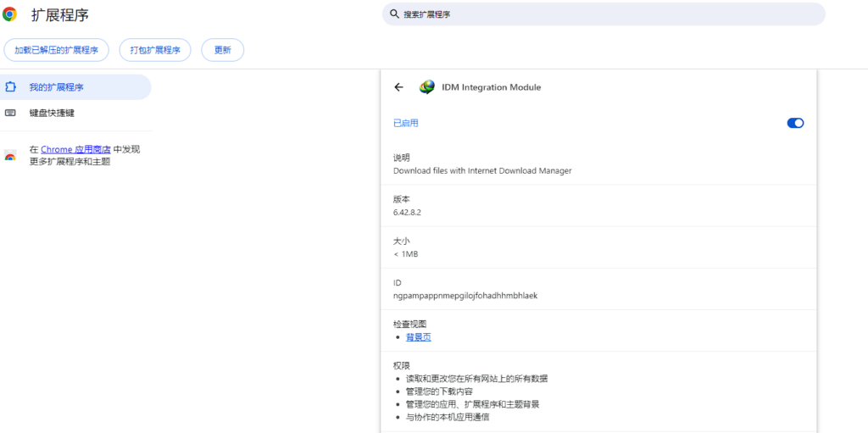Viewport: 868px width, 433px height.
Task: Click the search magnifier icon
Action: (394, 14)
